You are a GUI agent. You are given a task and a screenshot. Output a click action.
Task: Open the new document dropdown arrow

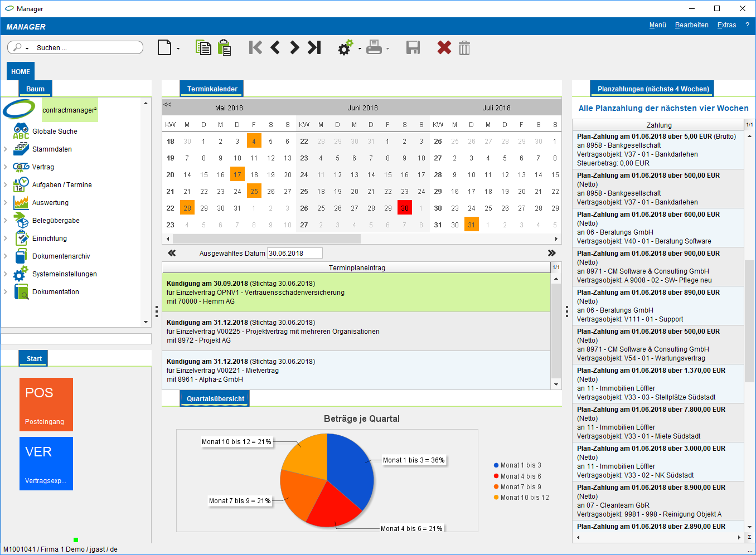[x=178, y=48]
